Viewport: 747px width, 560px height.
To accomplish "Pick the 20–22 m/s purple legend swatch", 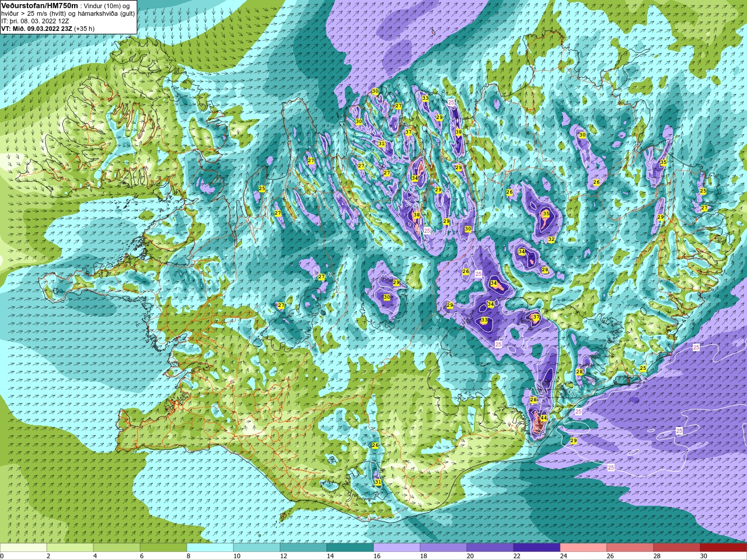I will click(x=490, y=548).
